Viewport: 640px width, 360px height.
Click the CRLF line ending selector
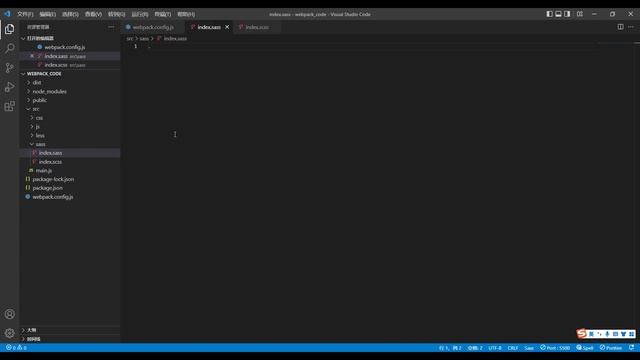[513, 348]
